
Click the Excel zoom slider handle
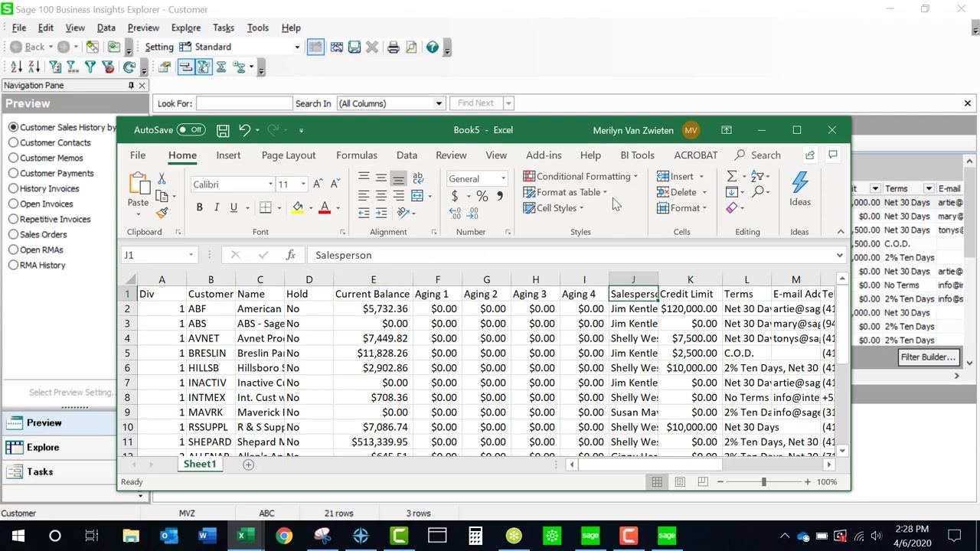coord(764,482)
